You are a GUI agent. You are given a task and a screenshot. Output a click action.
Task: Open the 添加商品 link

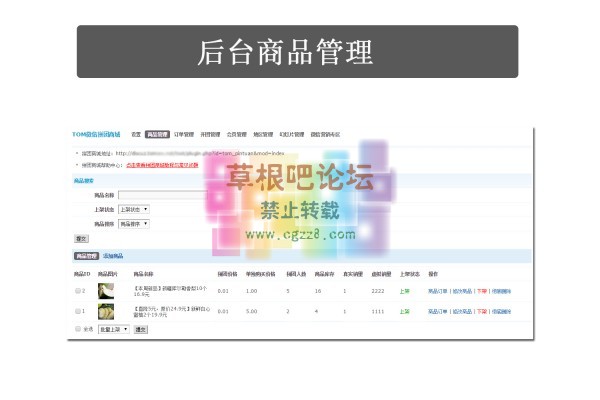point(113,256)
